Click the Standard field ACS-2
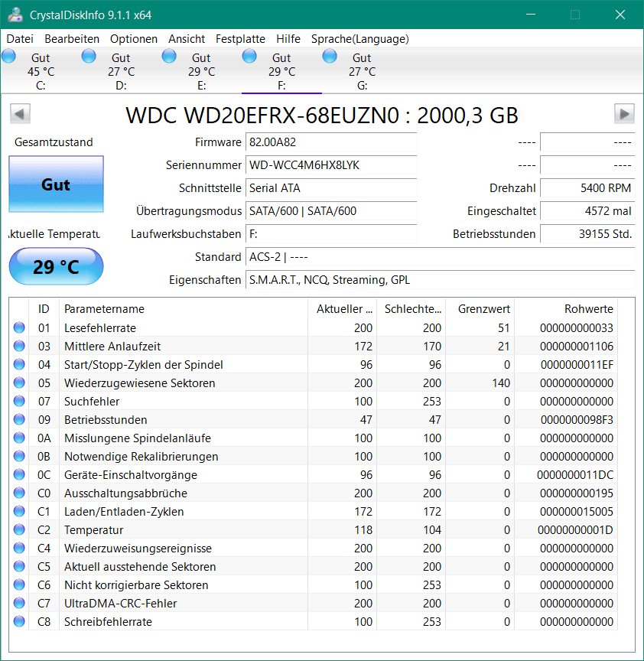This screenshot has height=661, width=644. pyautogui.click(x=441, y=257)
